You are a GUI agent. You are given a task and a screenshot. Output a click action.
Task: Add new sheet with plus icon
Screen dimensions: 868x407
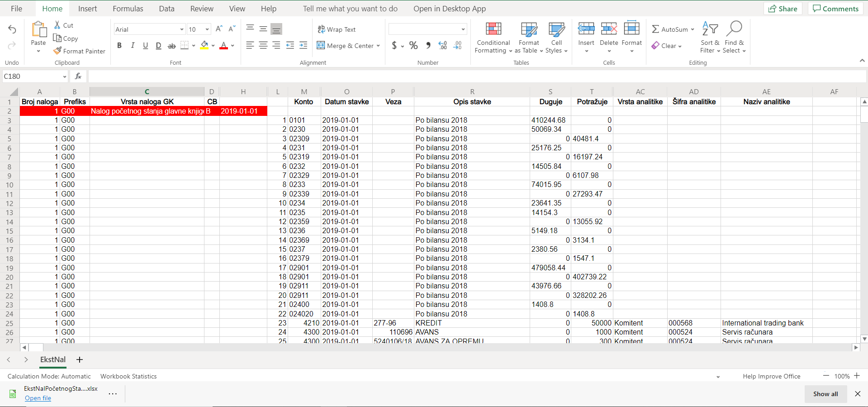[x=80, y=359]
